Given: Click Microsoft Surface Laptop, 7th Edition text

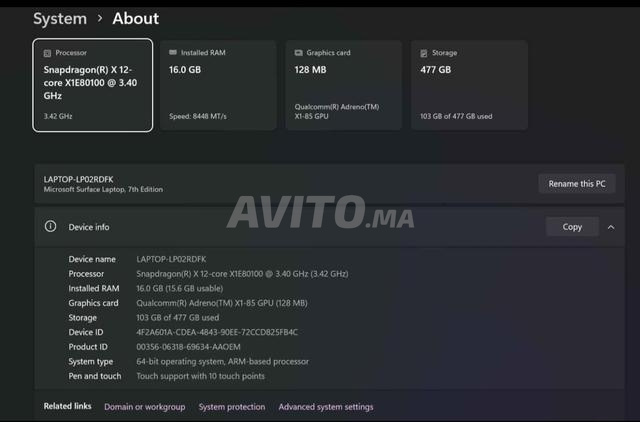Looking at the screenshot, I should click(103, 189).
